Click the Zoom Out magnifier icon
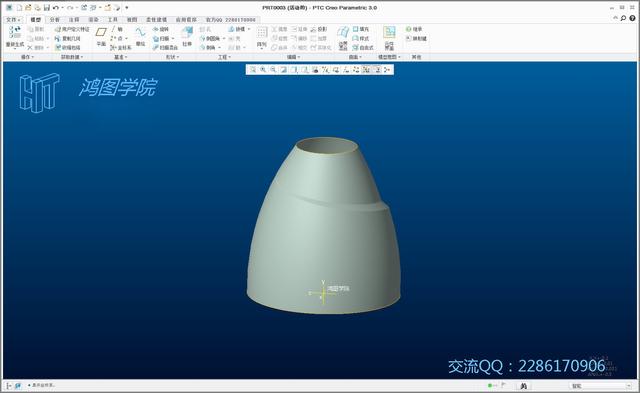Image resolution: width=640 pixels, height=393 pixels. pyautogui.click(x=273, y=70)
